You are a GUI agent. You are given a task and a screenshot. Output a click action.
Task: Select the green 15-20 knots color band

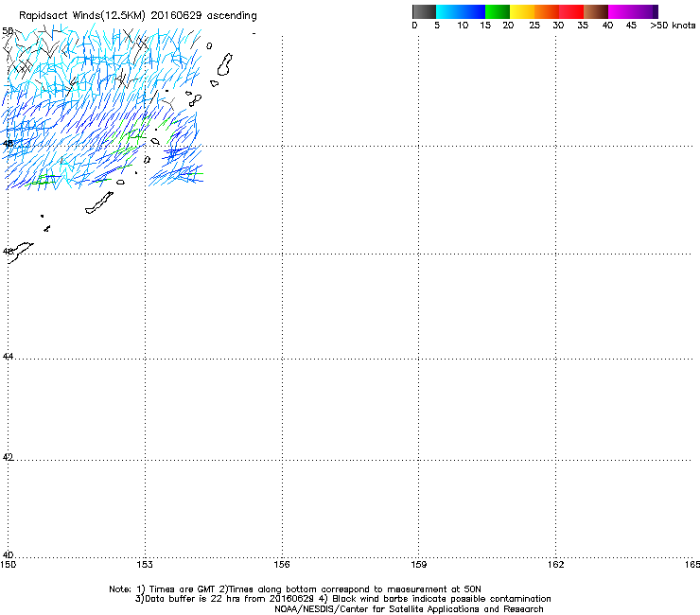coord(498,11)
